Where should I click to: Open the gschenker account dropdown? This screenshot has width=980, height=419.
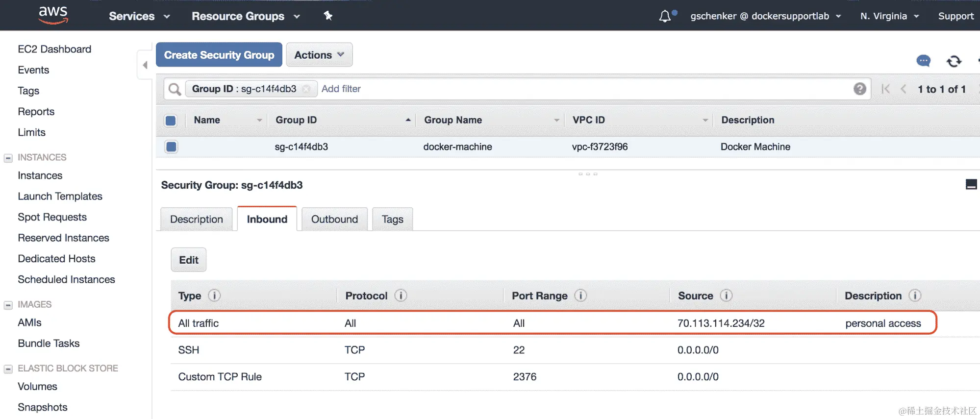(x=766, y=16)
